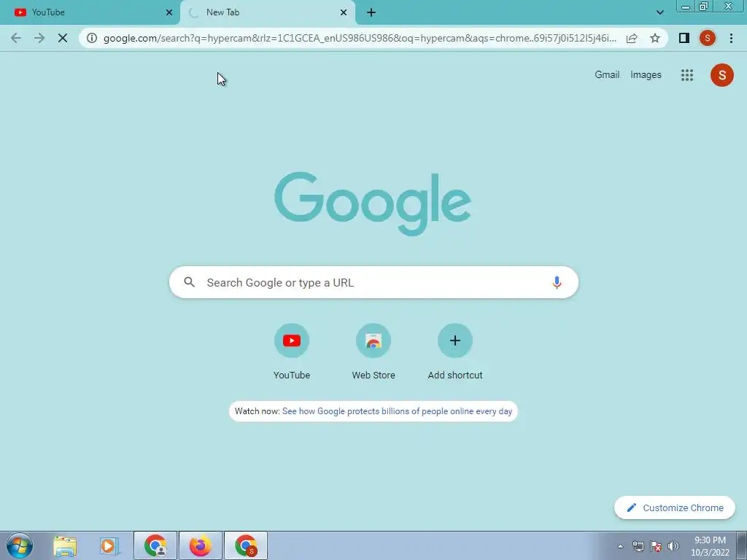747x560 pixels.
Task: Open Google account avatar on page
Action: pos(721,75)
